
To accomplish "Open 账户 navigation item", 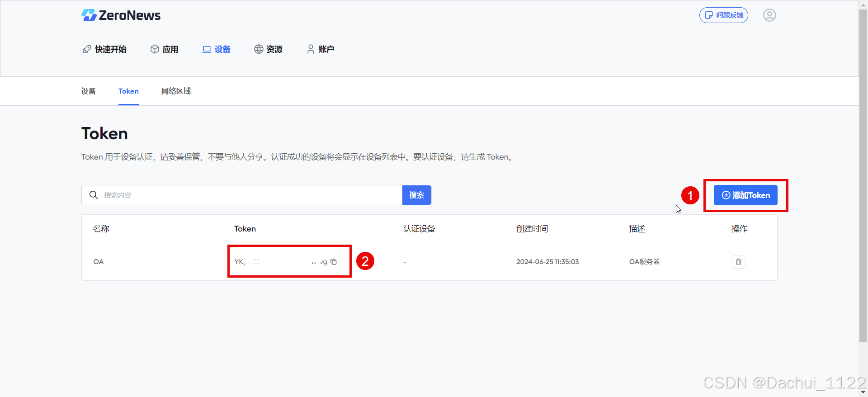I will pos(321,49).
